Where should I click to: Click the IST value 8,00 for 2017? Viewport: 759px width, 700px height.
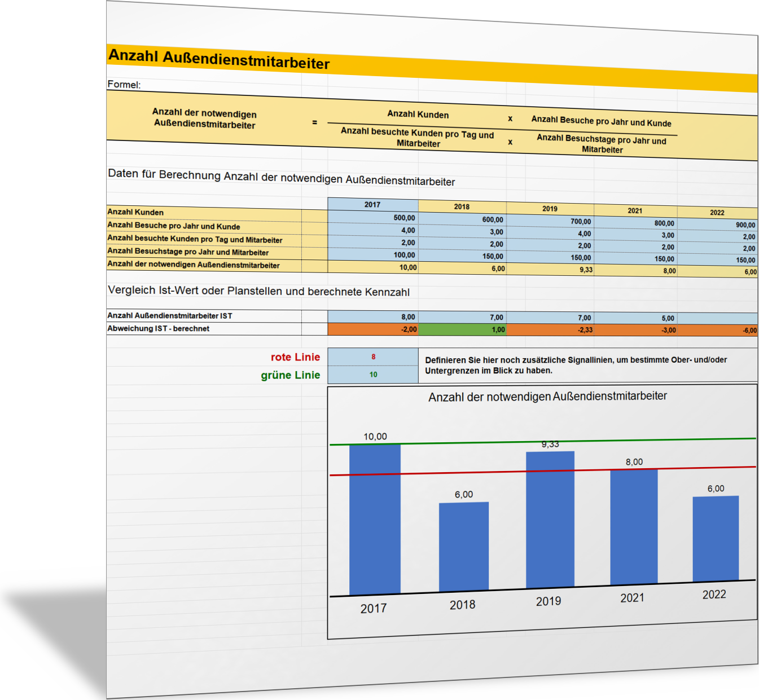[372, 317]
